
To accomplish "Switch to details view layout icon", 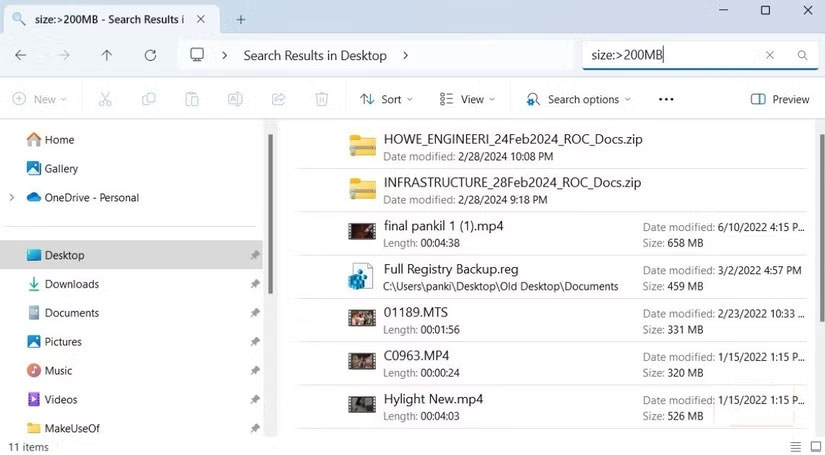I will (795, 446).
